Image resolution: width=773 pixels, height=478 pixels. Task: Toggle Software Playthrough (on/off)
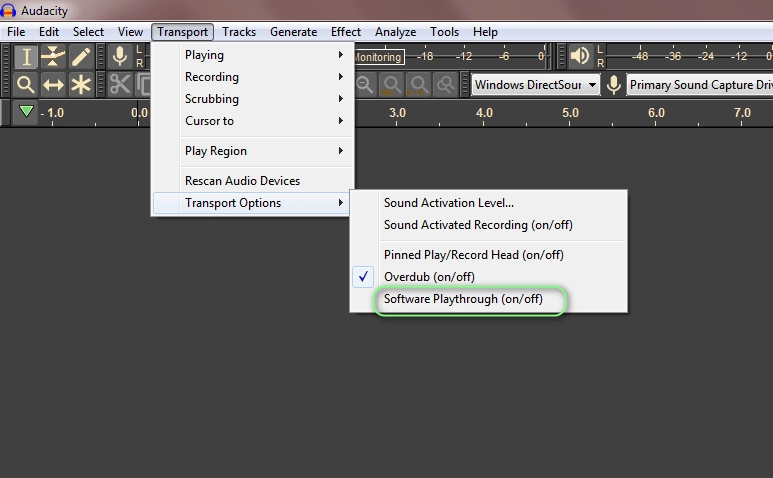[x=463, y=299]
